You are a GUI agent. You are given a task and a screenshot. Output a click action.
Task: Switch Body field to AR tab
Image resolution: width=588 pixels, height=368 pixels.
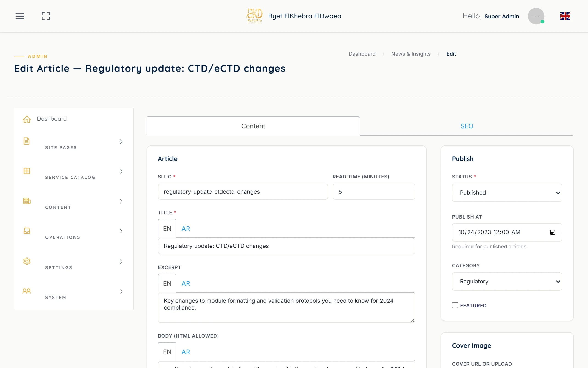[186, 352]
